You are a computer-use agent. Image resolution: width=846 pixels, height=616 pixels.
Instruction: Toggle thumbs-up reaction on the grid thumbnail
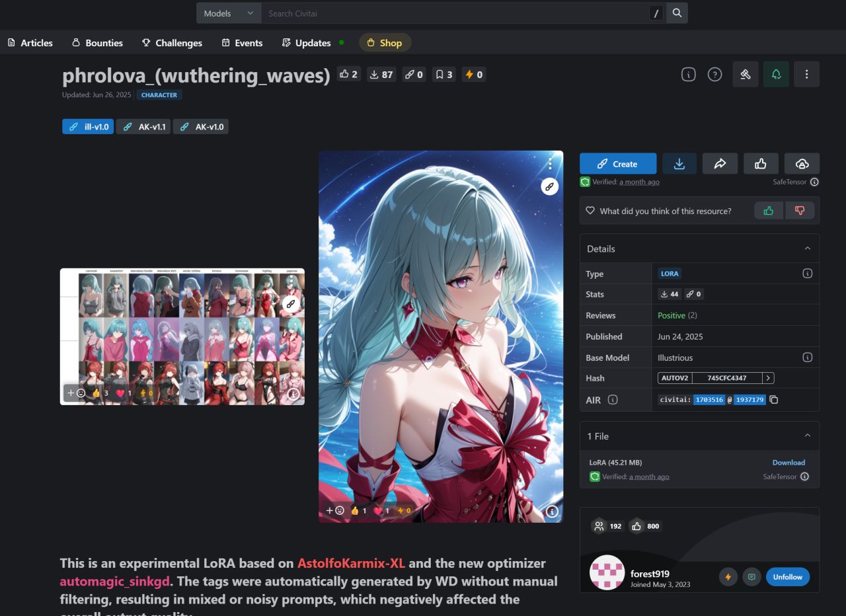pyautogui.click(x=100, y=393)
